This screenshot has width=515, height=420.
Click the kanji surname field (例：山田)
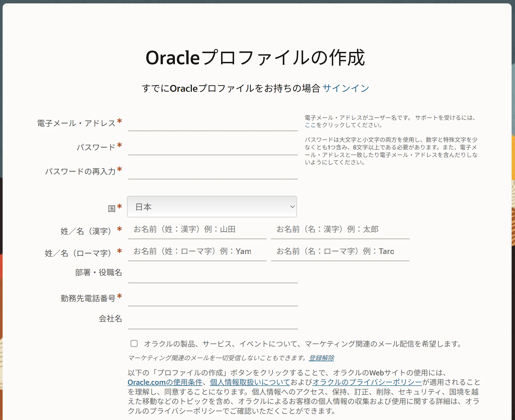click(197, 229)
